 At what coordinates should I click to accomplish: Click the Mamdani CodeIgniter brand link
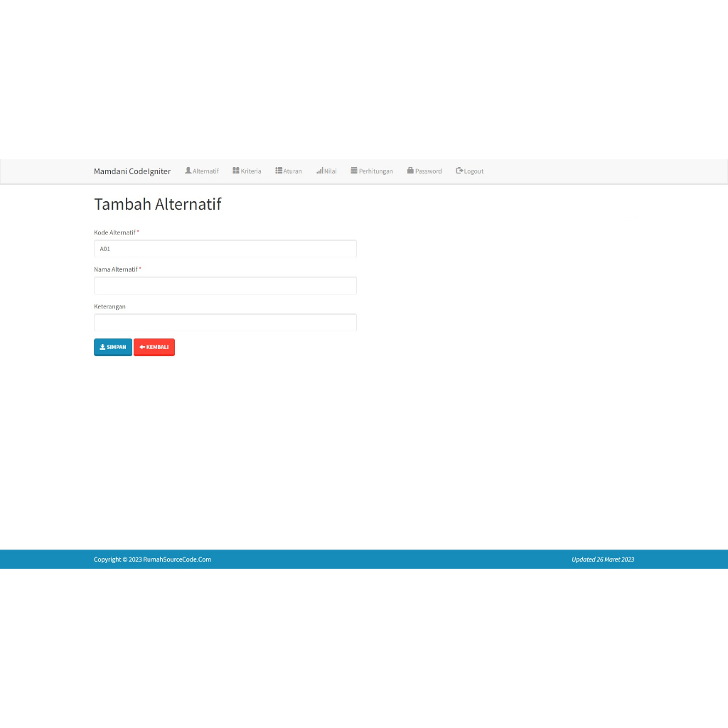tap(132, 171)
